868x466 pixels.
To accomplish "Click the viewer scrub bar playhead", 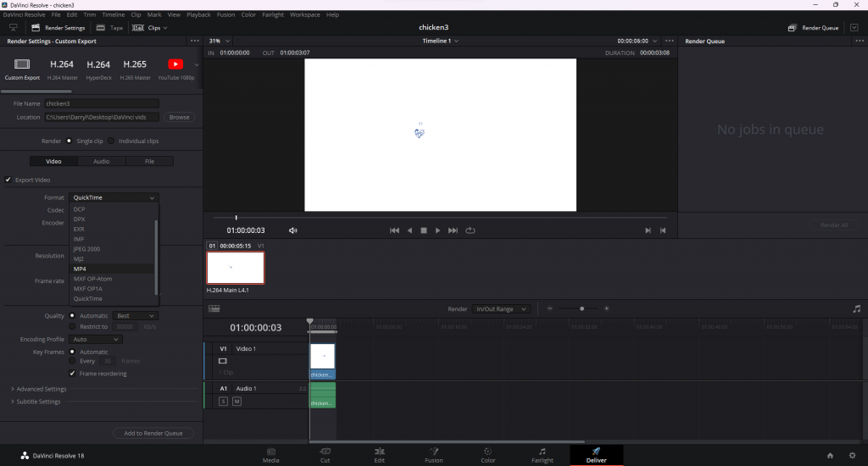I will point(236,218).
